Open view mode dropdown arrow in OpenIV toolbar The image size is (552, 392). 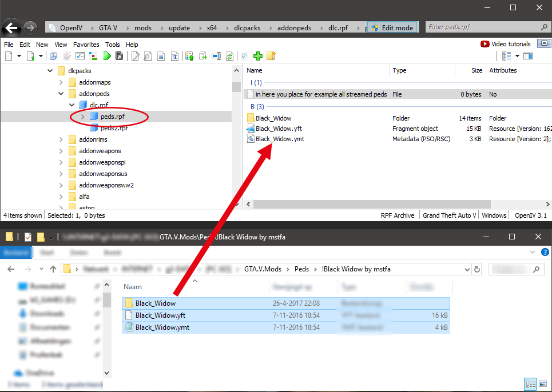517,56
